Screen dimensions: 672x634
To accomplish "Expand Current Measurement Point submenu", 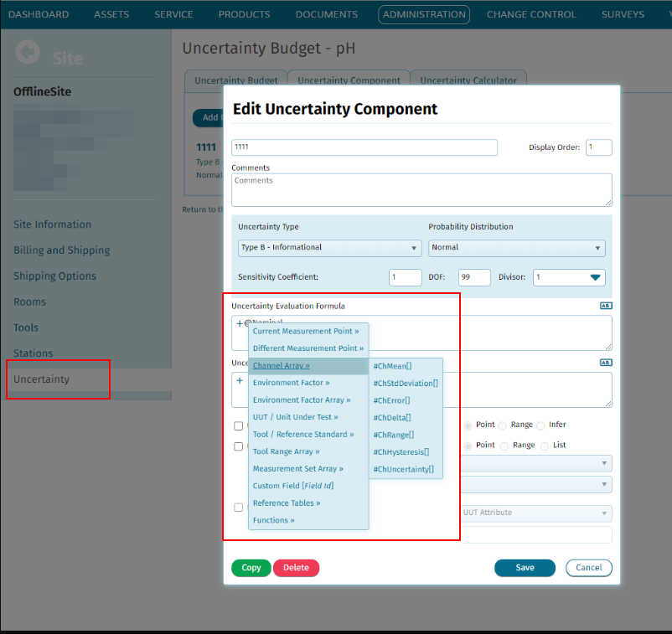I will (308, 331).
